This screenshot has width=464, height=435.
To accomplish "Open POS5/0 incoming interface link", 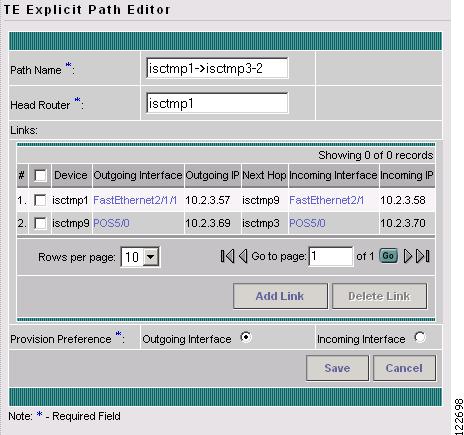I will click(307, 223).
